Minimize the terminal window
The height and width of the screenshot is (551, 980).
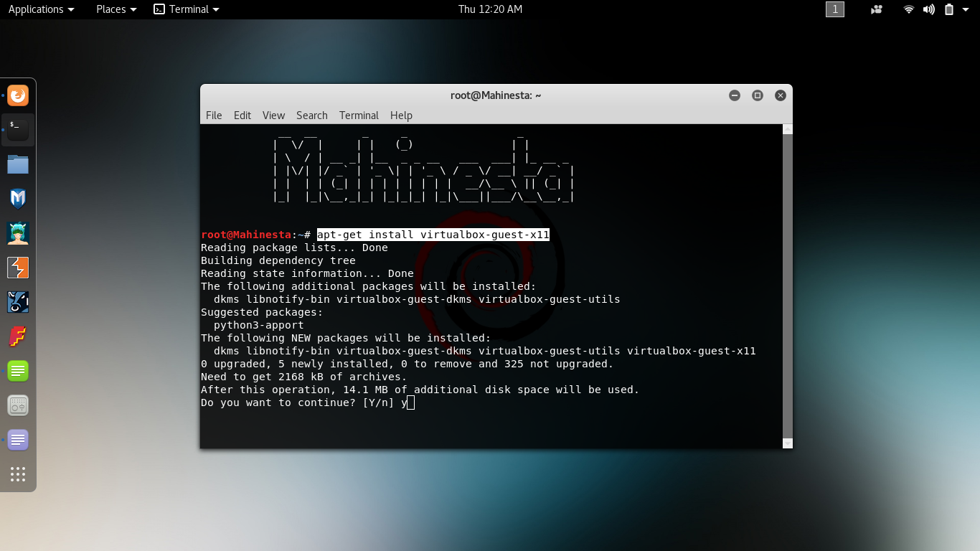pos(735,95)
